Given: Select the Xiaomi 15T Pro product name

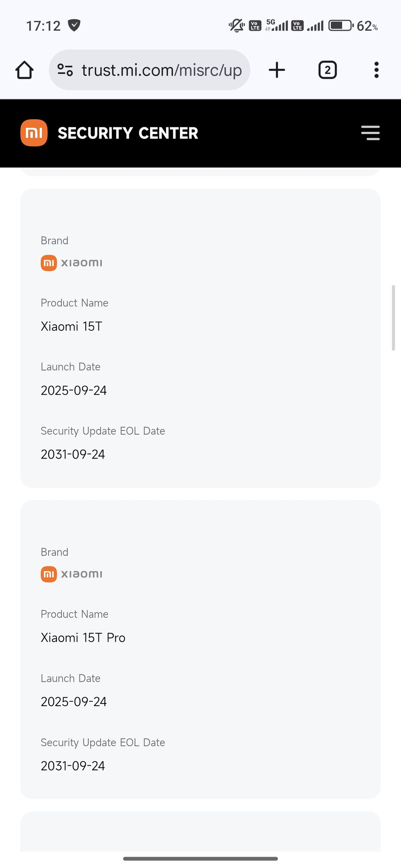Looking at the screenshot, I should tap(83, 637).
